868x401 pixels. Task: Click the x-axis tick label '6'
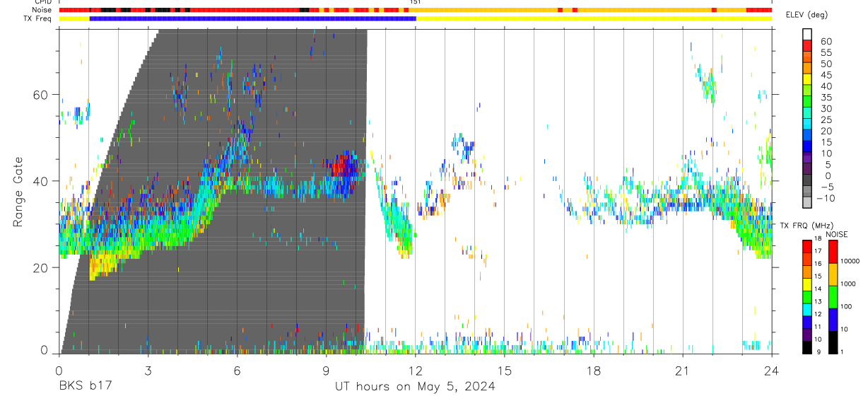(x=237, y=371)
